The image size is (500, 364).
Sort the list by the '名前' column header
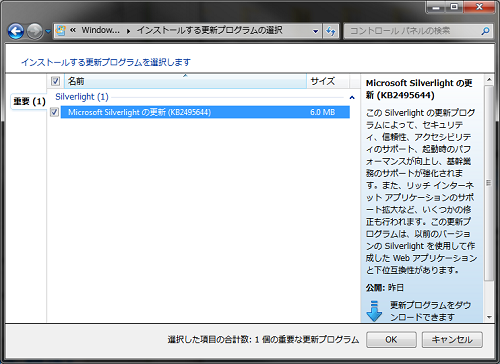[185, 81]
